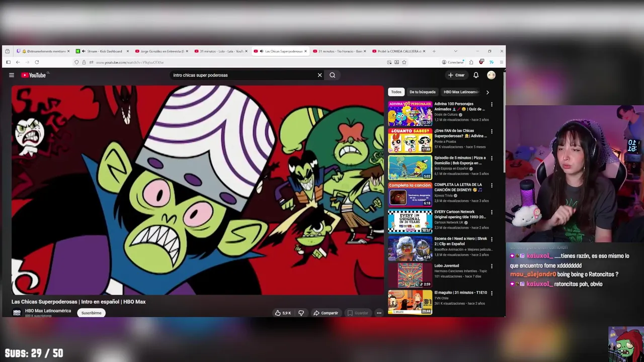Close the Las Chicas Superpoderosas tab
Screen dimensions: 644x362
coord(305,51)
